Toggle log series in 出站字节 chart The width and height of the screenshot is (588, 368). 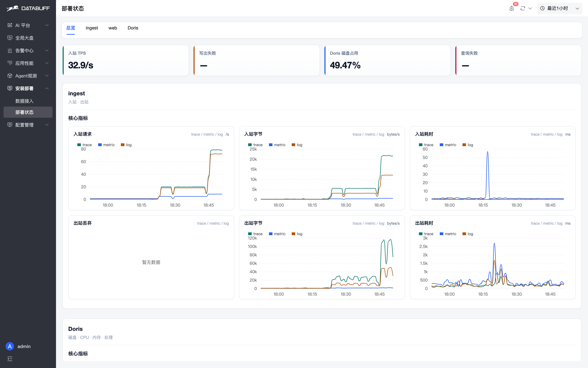297,234
